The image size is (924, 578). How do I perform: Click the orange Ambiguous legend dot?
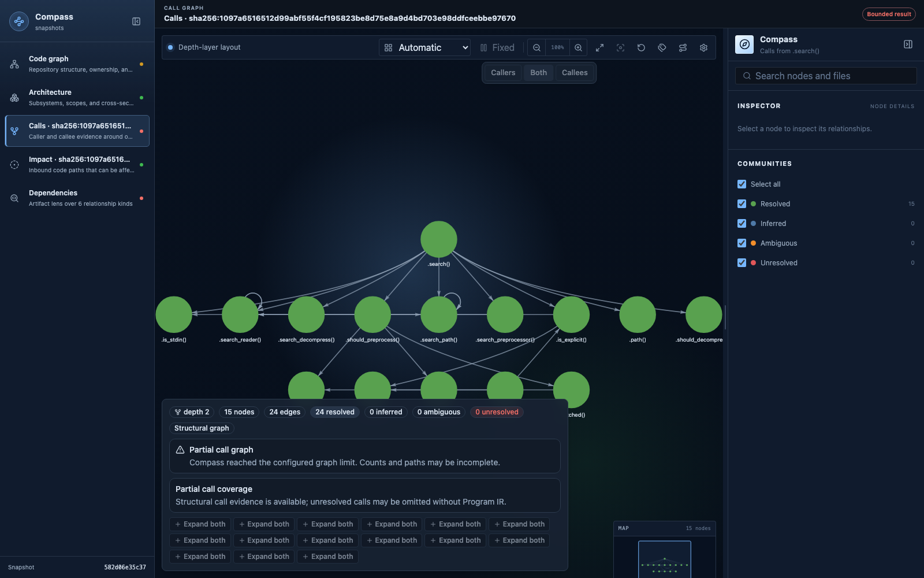click(753, 243)
